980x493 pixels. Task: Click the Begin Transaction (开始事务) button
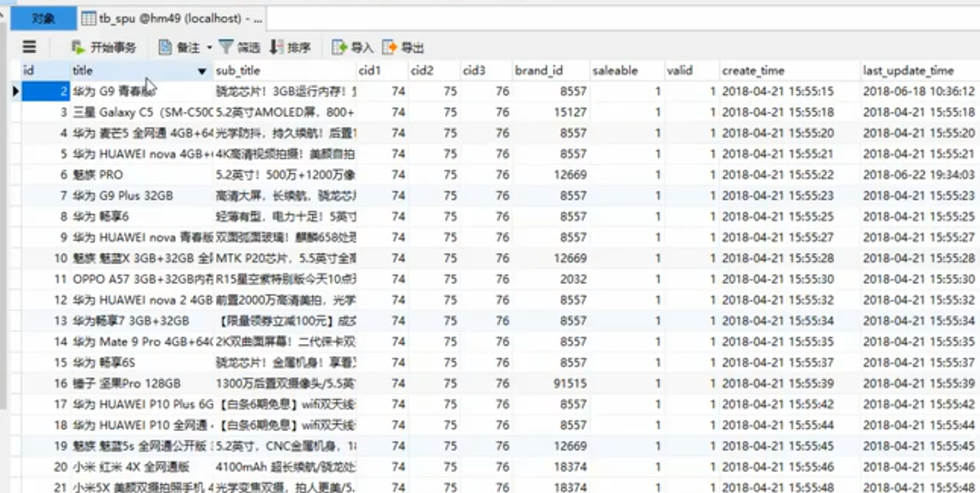(x=103, y=47)
